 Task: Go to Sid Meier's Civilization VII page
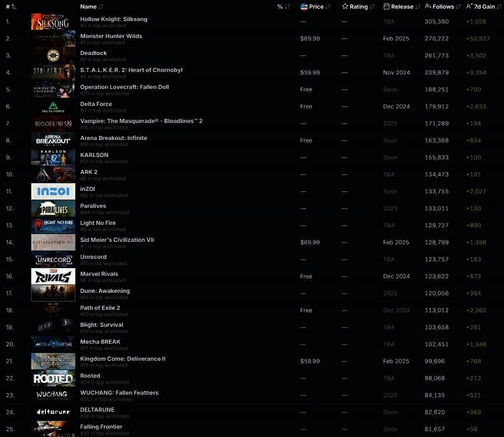tap(117, 240)
